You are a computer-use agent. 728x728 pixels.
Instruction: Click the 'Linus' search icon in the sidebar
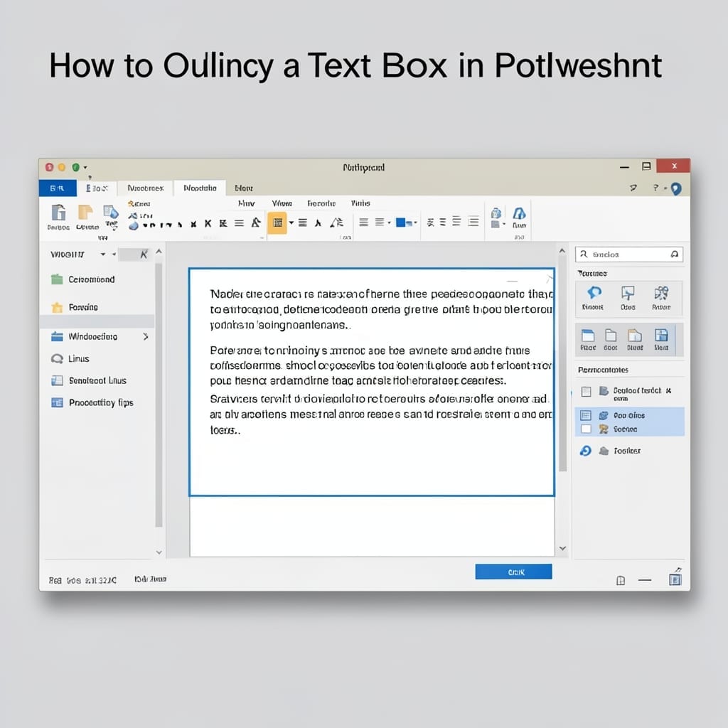57,358
